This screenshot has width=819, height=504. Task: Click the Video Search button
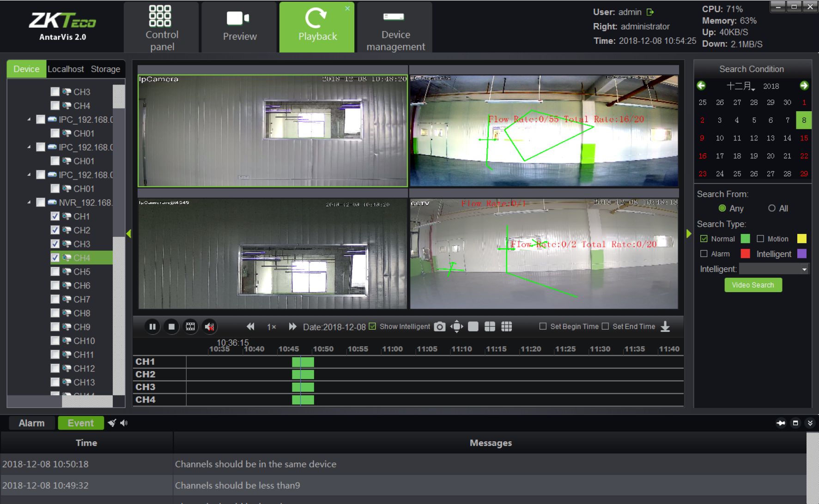click(x=753, y=285)
